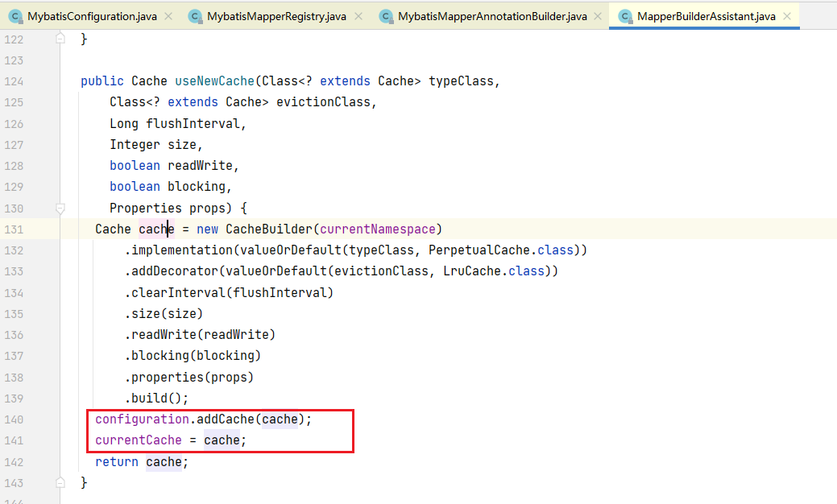Click the gutter at line number 131

(14, 229)
